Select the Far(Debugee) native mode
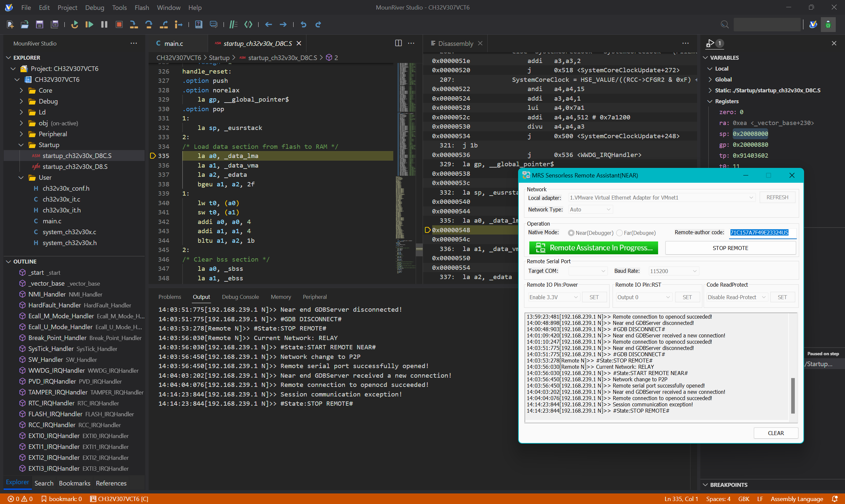The width and height of the screenshot is (845, 504). 620,233
